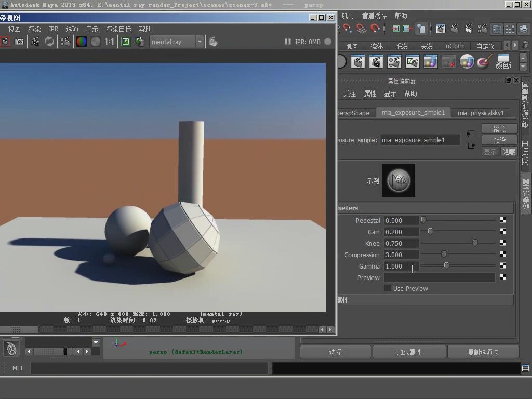Select the nCloth shelf tab
Screen dimensions: 532x399
tap(454, 46)
